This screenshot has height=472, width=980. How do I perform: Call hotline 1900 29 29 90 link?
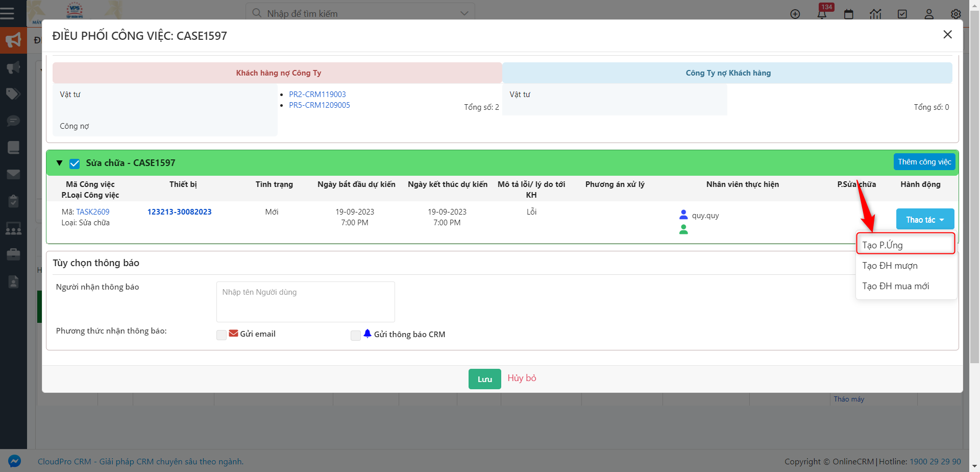(x=935, y=461)
